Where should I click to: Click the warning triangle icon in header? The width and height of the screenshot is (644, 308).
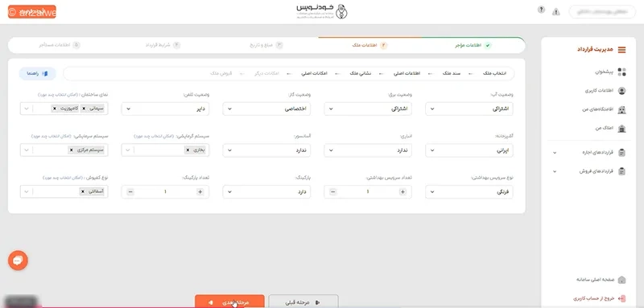(556, 12)
